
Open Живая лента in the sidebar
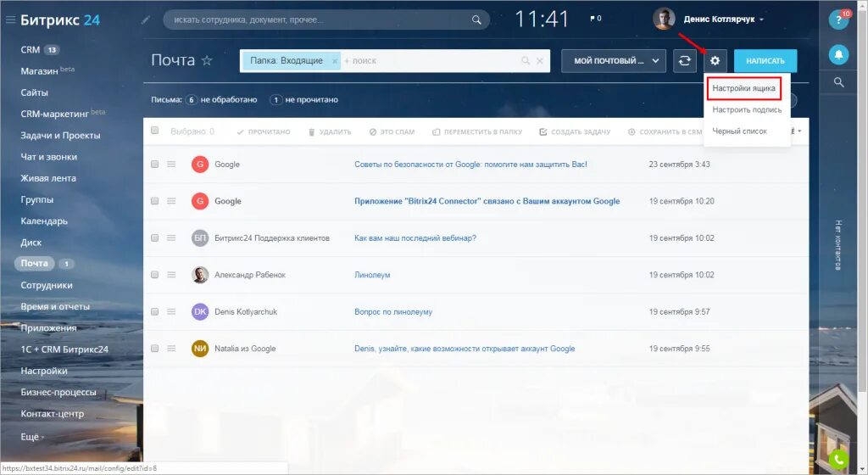click(48, 178)
